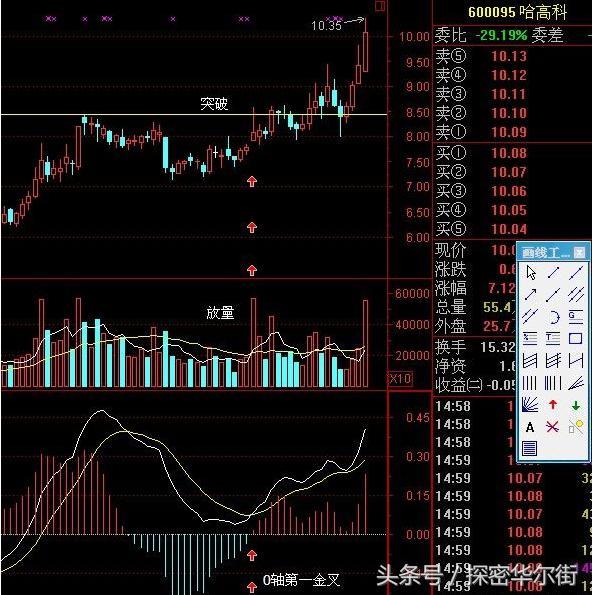Choose the arc drawing tool
Viewport: 592px width, 595px height.
click(553, 316)
